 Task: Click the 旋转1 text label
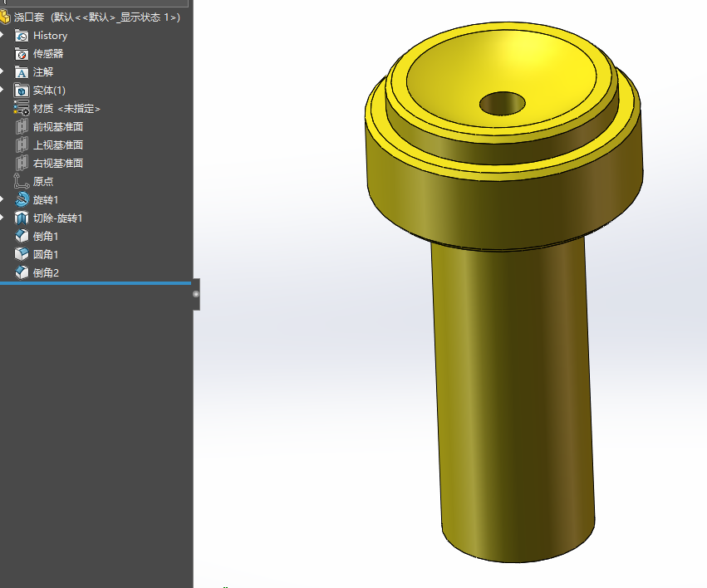(46, 199)
